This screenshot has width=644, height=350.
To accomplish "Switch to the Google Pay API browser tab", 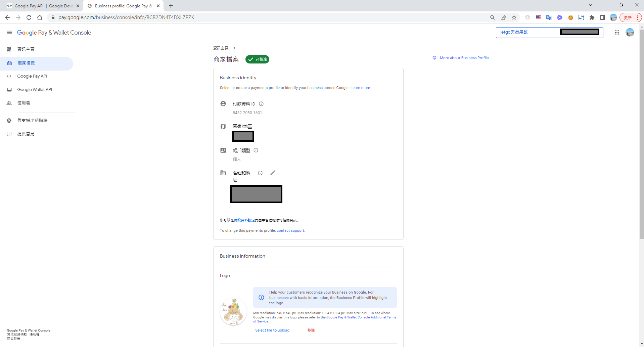I will (42, 6).
